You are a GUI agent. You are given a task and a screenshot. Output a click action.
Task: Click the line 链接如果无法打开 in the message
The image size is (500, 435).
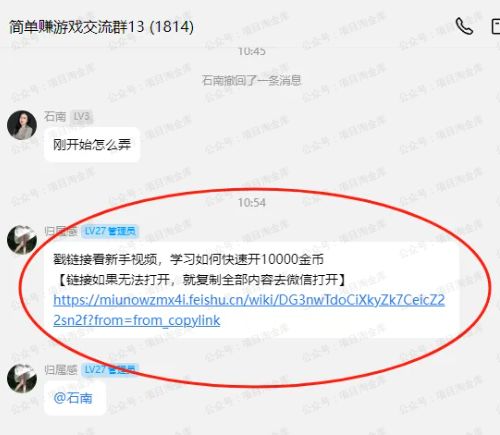202,279
